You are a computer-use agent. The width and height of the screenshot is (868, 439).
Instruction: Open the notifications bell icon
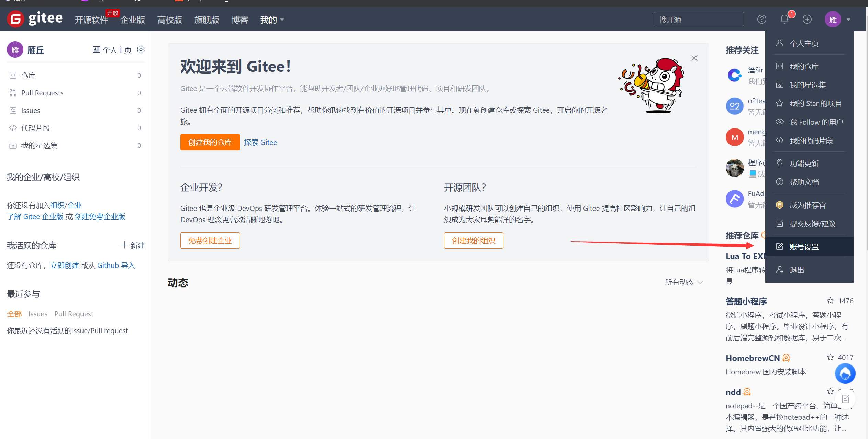784,19
